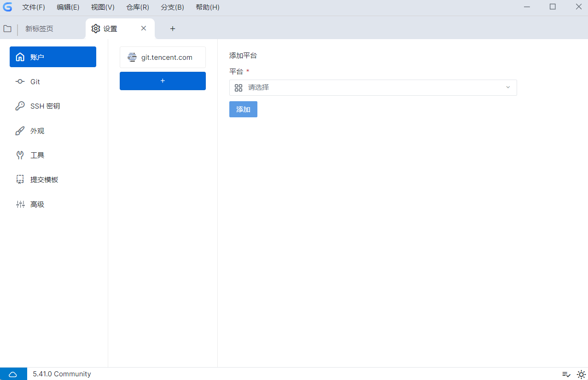The width and height of the screenshot is (588, 380).
Task: Select the Git settings section icon
Action: (20, 81)
